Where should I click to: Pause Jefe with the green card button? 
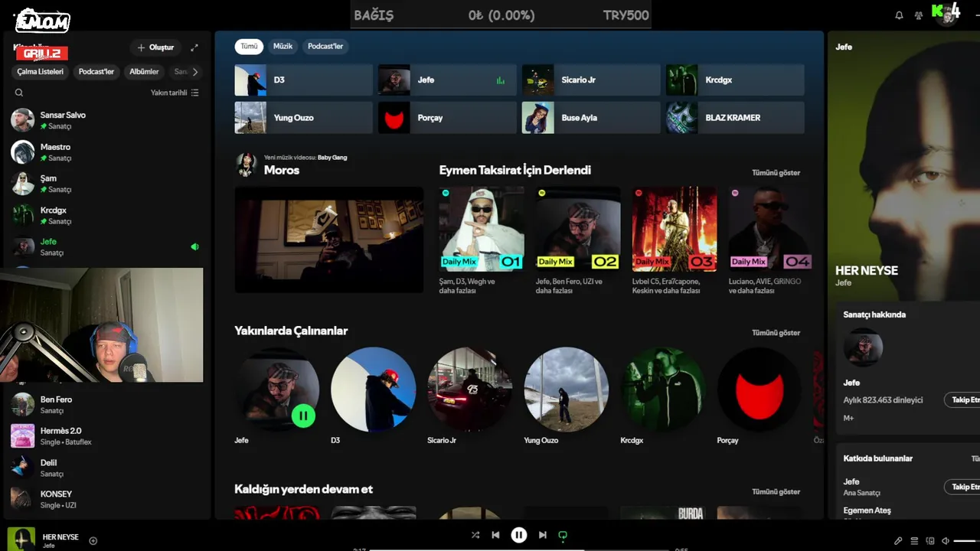[303, 416]
